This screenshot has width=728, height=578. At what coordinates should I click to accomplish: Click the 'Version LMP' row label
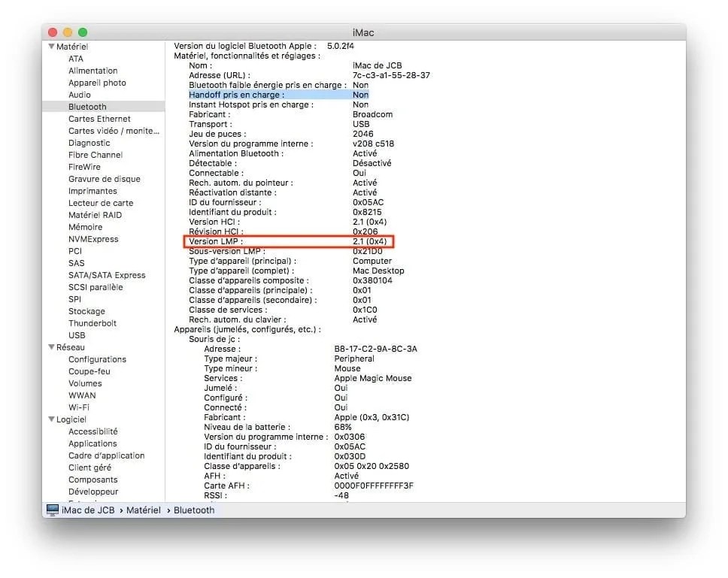(215, 241)
